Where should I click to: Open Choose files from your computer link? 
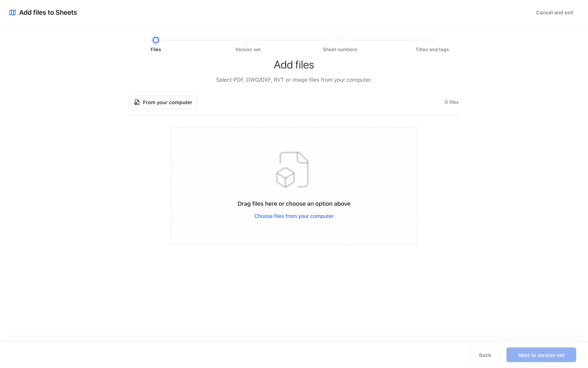[294, 216]
